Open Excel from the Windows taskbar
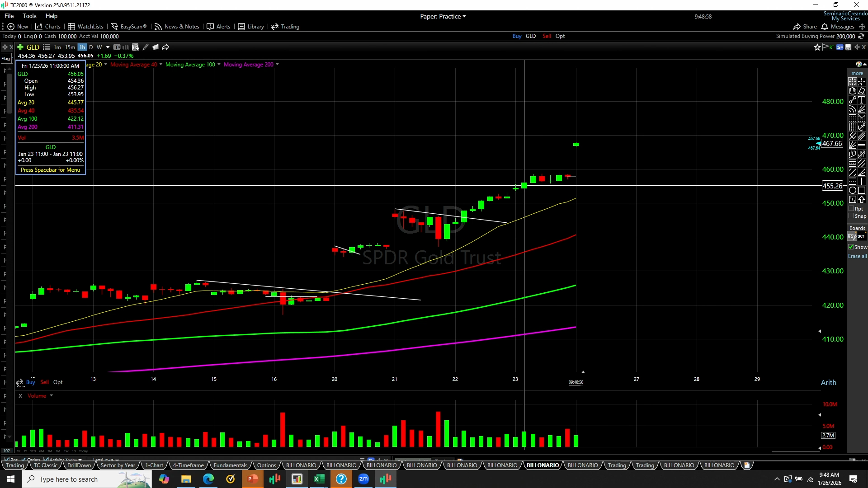 point(319,479)
